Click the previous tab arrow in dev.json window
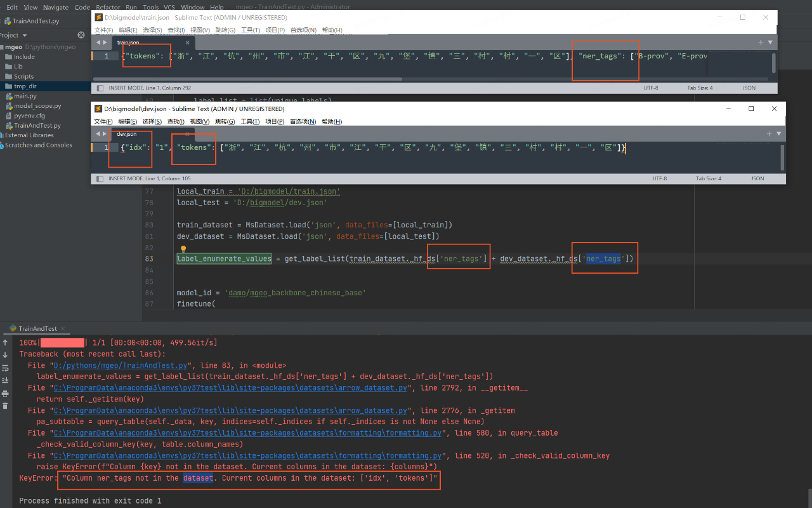The width and height of the screenshot is (812, 508). tap(98, 134)
